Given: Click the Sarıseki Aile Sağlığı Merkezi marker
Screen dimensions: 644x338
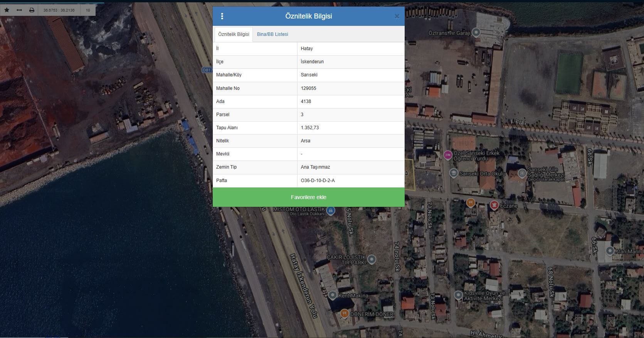Looking at the screenshot, I should pyautogui.click(x=522, y=173).
